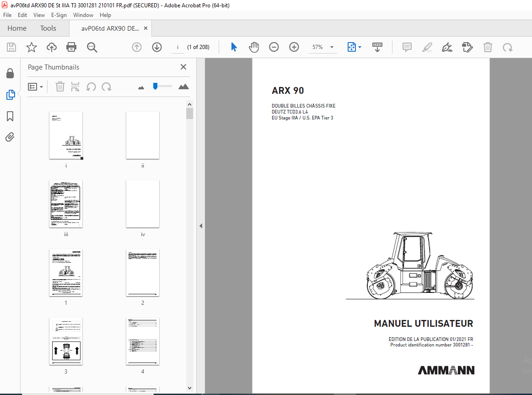Open the Window menu
This screenshot has height=395, width=532.
click(83, 15)
